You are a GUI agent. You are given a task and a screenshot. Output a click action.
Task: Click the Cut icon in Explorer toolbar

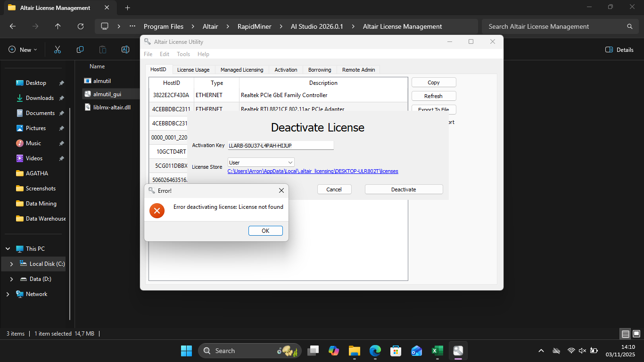(x=58, y=49)
